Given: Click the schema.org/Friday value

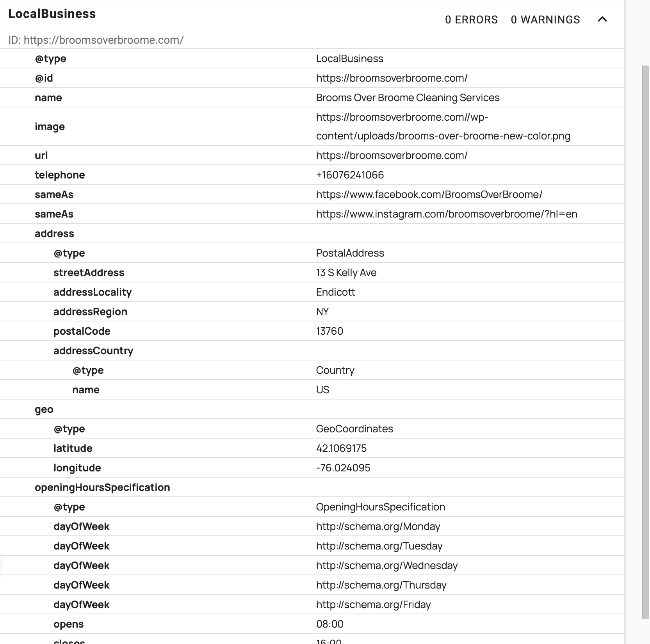Looking at the screenshot, I should 373,605.
